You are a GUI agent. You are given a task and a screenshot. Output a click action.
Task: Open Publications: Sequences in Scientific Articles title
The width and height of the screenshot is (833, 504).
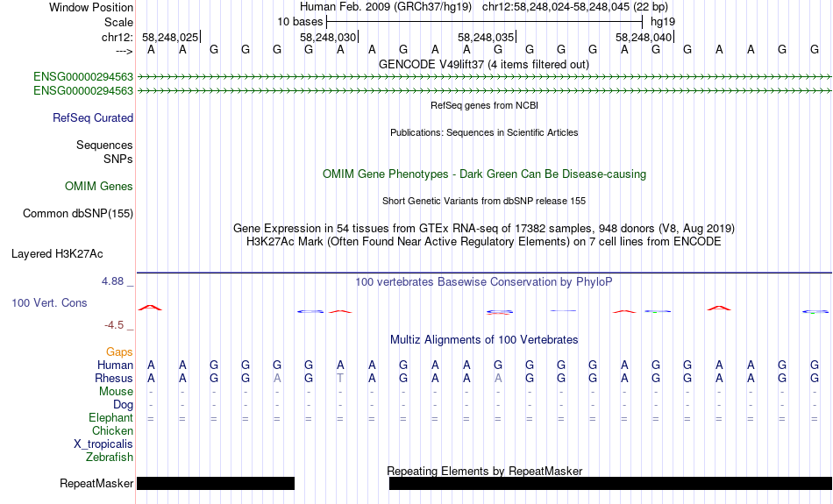click(x=484, y=132)
